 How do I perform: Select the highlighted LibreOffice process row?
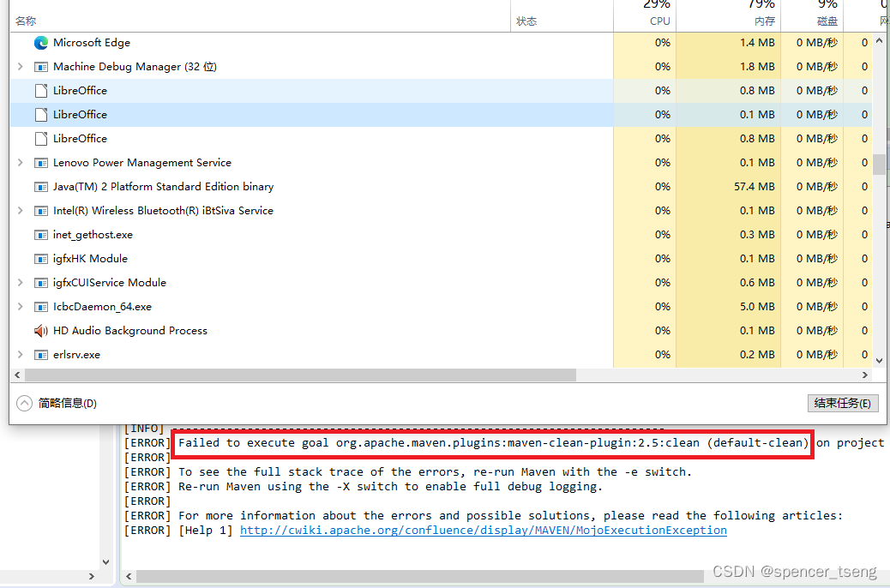click(257, 114)
